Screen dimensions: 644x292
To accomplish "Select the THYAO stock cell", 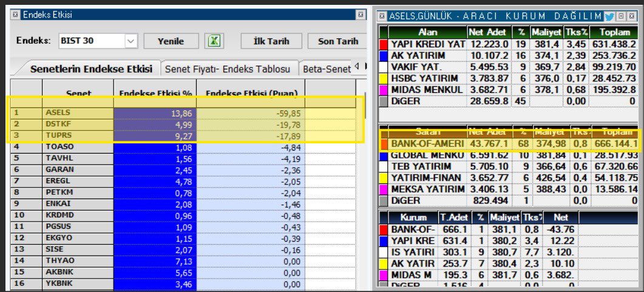I will (78, 261).
